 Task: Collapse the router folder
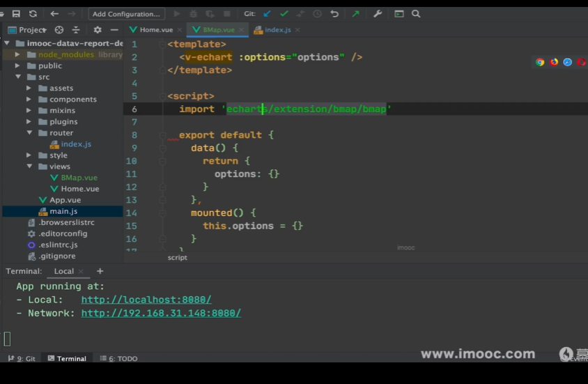pyautogui.click(x=29, y=132)
